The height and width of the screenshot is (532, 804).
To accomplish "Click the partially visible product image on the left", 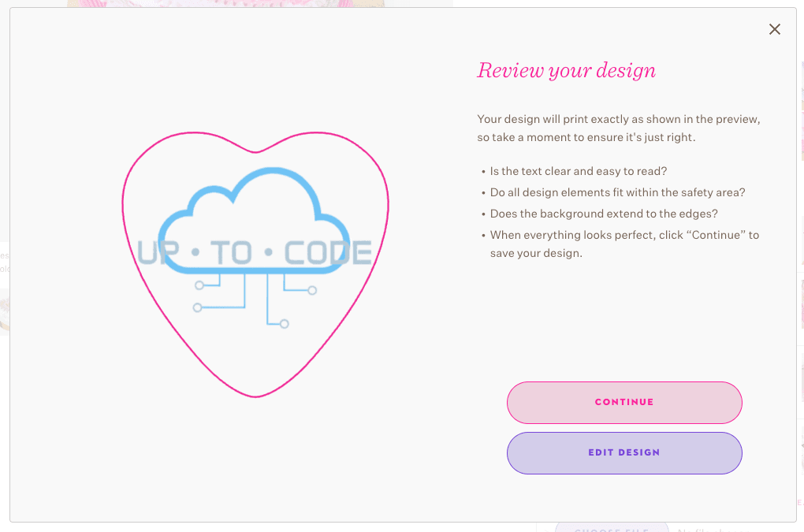I will [x=4, y=307].
